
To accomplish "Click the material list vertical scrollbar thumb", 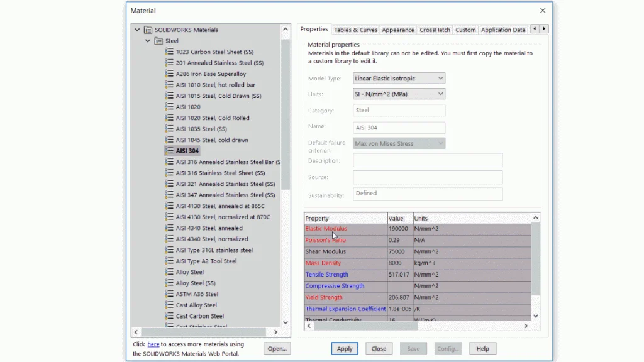I will (286, 113).
